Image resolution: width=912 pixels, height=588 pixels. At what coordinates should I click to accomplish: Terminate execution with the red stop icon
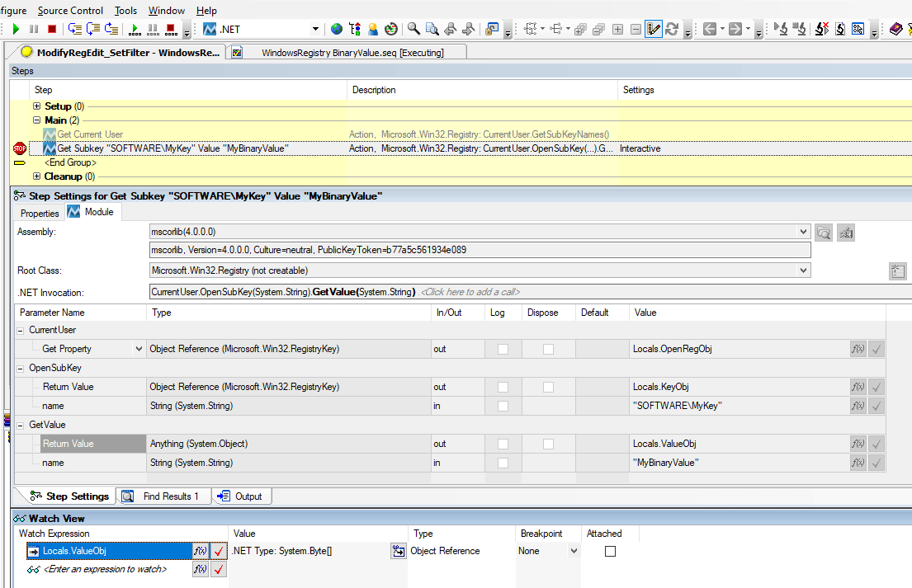(x=52, y=29)
